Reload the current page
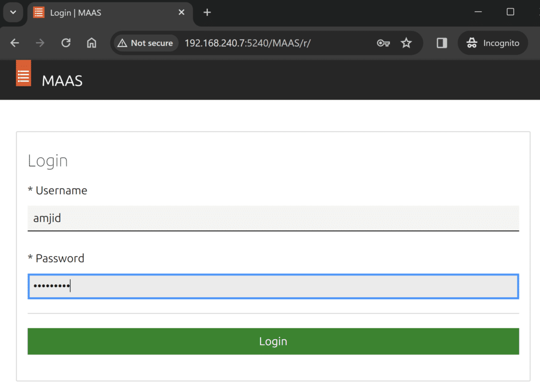 66,43
